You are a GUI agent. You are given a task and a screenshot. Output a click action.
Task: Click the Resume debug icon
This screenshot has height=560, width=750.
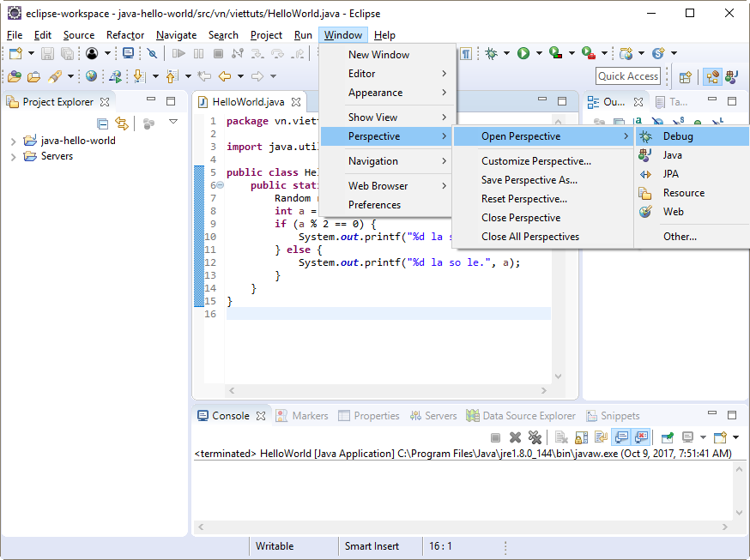pos(178,53)
